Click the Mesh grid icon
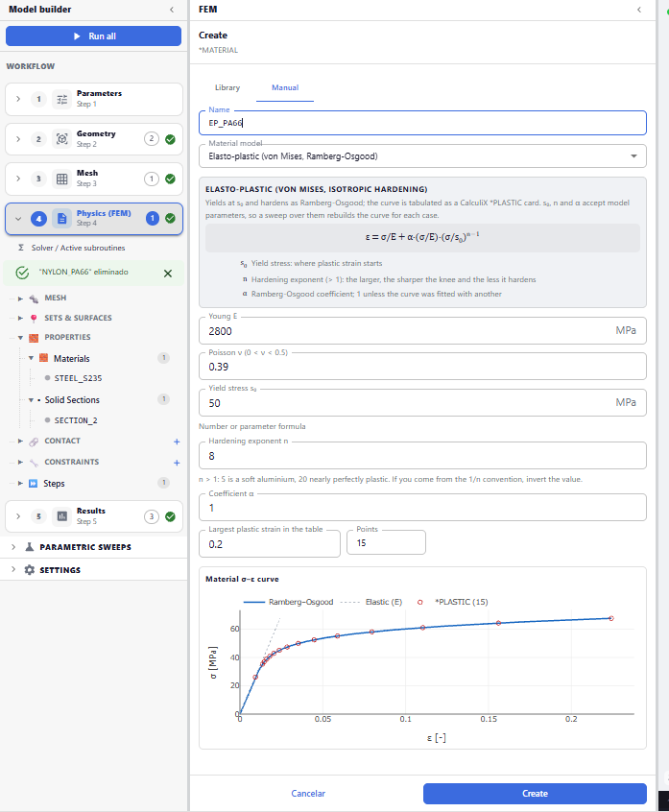The height and width of the screenshot is (812, 669). pyautogui.click(x=62, y=179)
